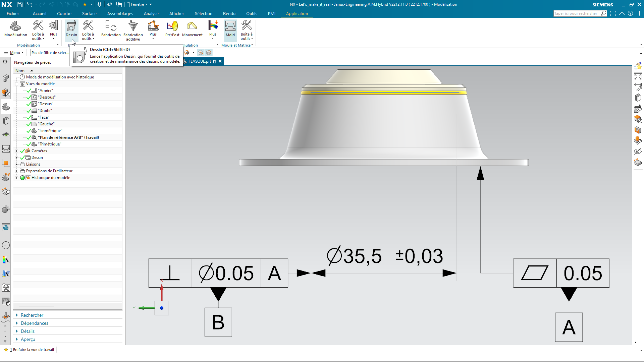Open the information sidebar icon
Viewport: 644px width, 362px height.
point(6,210)
